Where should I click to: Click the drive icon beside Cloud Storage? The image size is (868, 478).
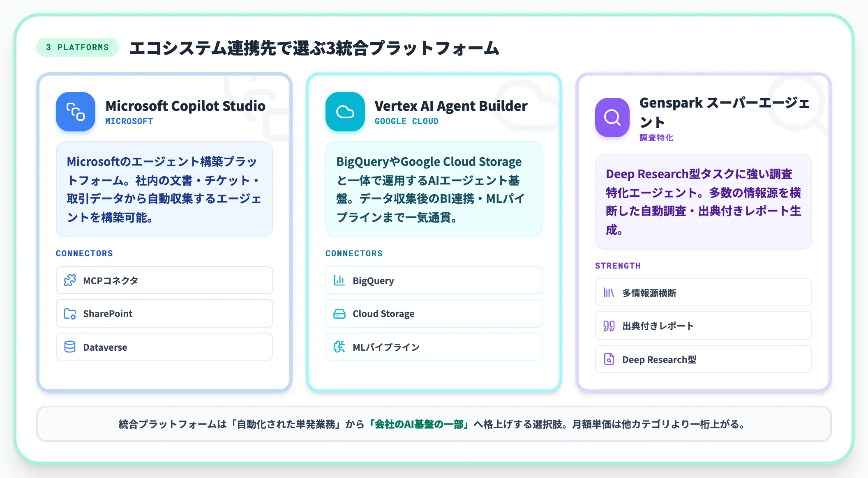click(339, 314)
